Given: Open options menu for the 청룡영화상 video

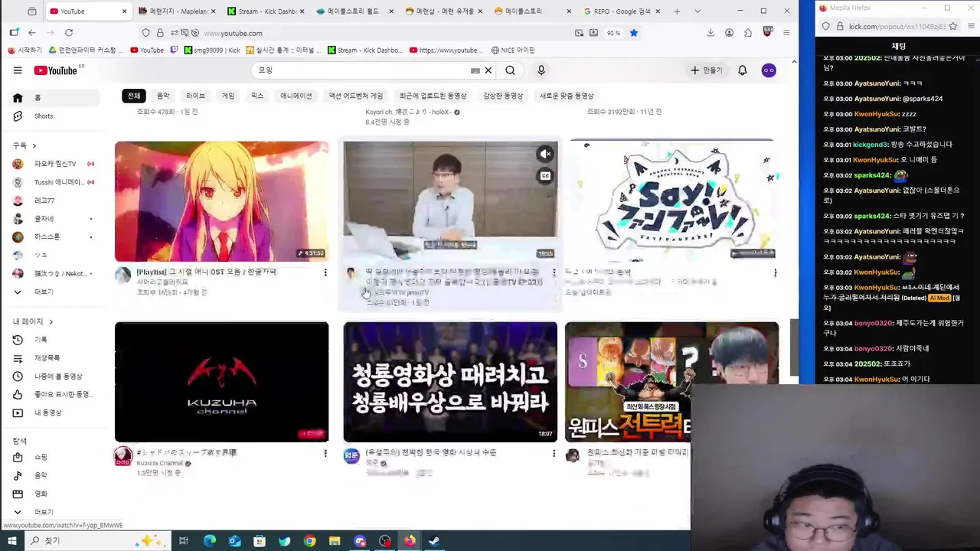Looking at the screenshot, I should point(554,454).
